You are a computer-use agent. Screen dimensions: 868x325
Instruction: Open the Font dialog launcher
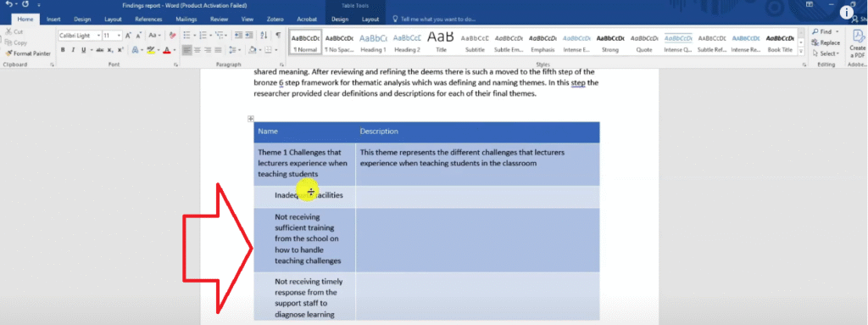[x=175, y=64]
